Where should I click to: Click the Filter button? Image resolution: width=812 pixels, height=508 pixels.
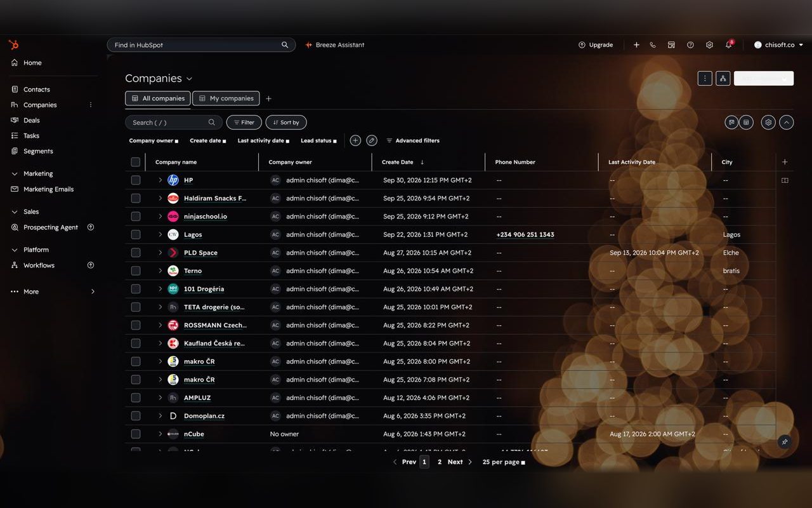point(244,123)
